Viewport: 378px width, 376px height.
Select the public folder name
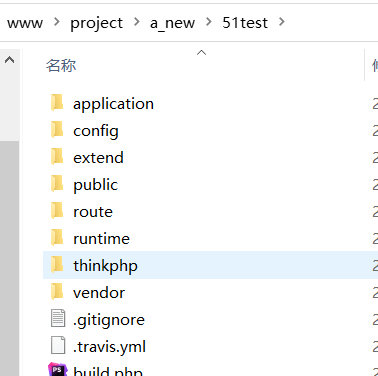tap(95, 185)
